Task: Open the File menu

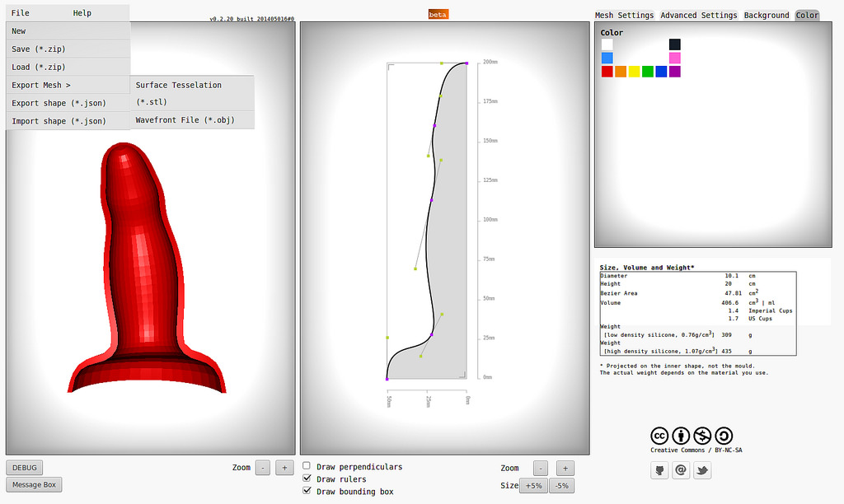Action: [21, 13]
